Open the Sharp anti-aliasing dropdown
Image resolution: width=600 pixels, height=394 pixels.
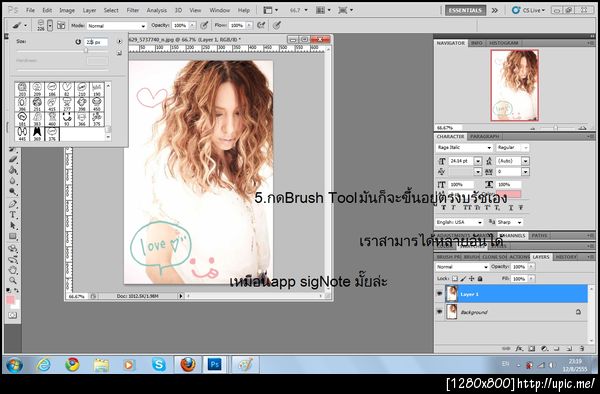point(509,222)
